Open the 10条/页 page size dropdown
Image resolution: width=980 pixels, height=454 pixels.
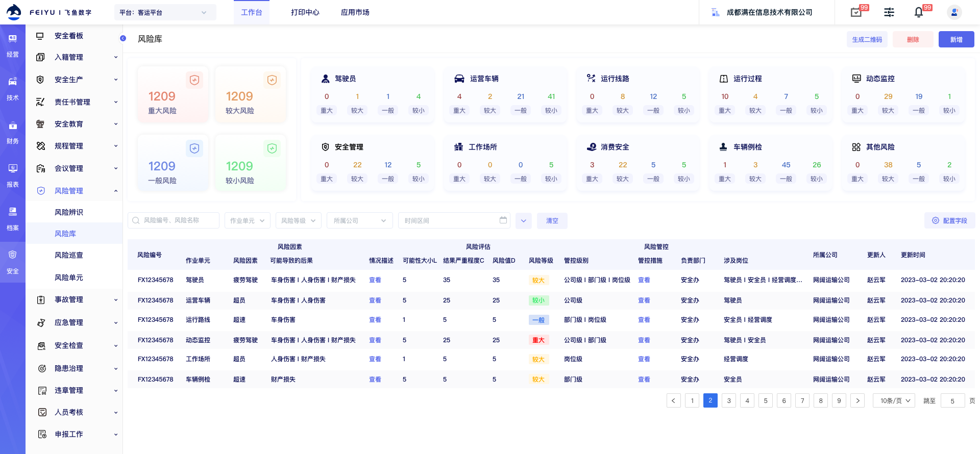click(x=894, y=401)
